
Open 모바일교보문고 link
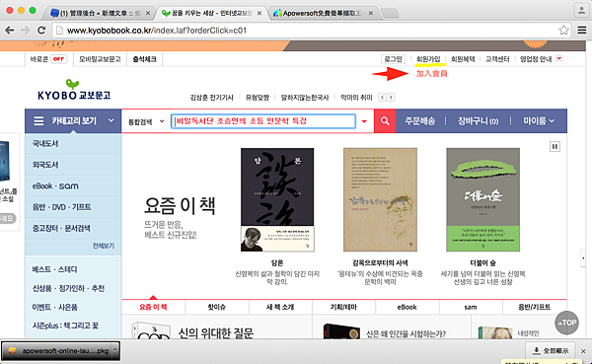pos(100,59)
